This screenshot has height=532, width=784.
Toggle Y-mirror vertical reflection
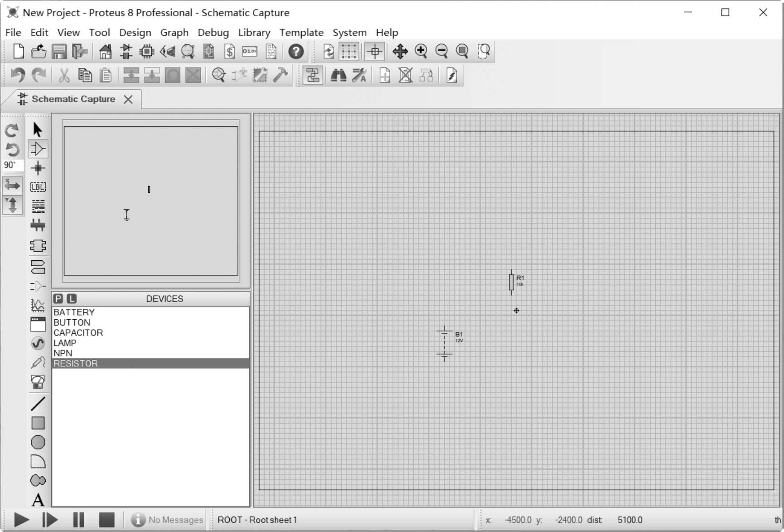[x=12, y=205]
